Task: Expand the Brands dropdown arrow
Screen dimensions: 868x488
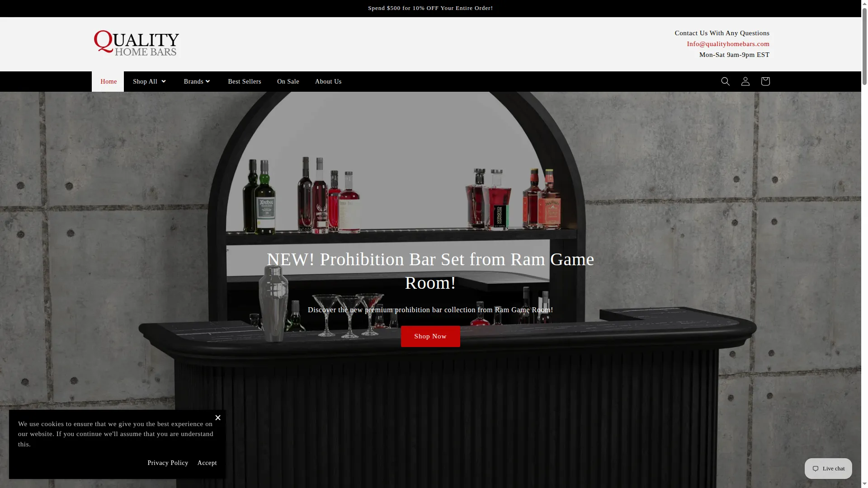Action: tap(208, 81)
